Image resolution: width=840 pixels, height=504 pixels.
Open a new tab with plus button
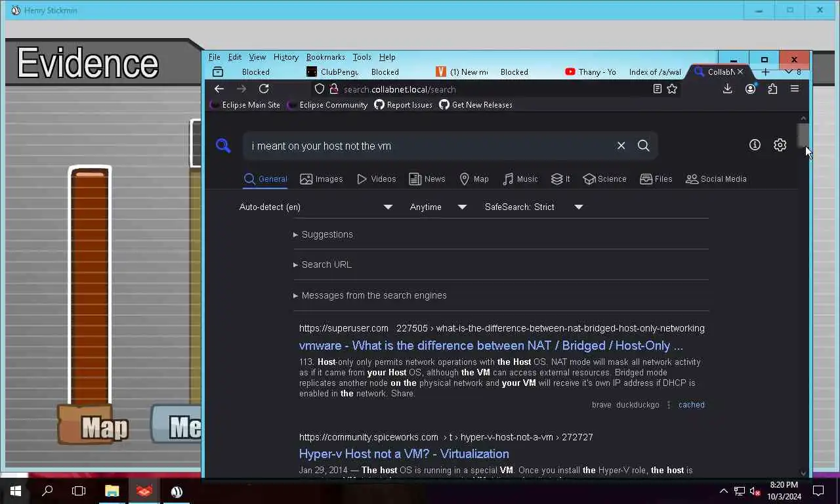(765, 72)
